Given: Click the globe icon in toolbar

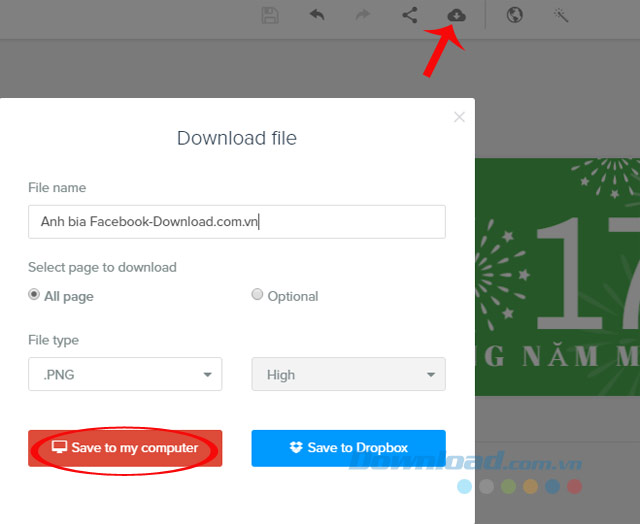Looking at the screenshot, I should click(x=514, y=15).
